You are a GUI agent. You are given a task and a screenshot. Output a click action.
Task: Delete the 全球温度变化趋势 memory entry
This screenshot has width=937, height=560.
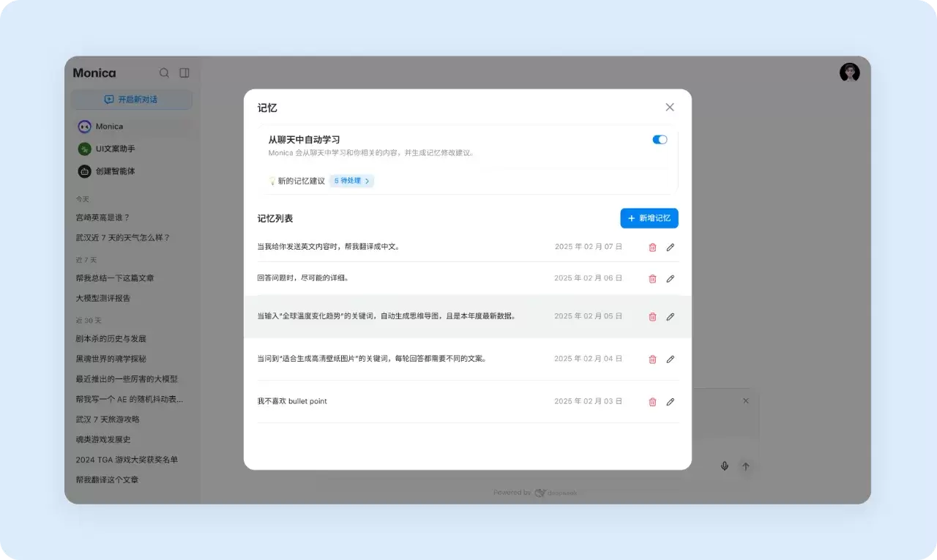[652, 317]
